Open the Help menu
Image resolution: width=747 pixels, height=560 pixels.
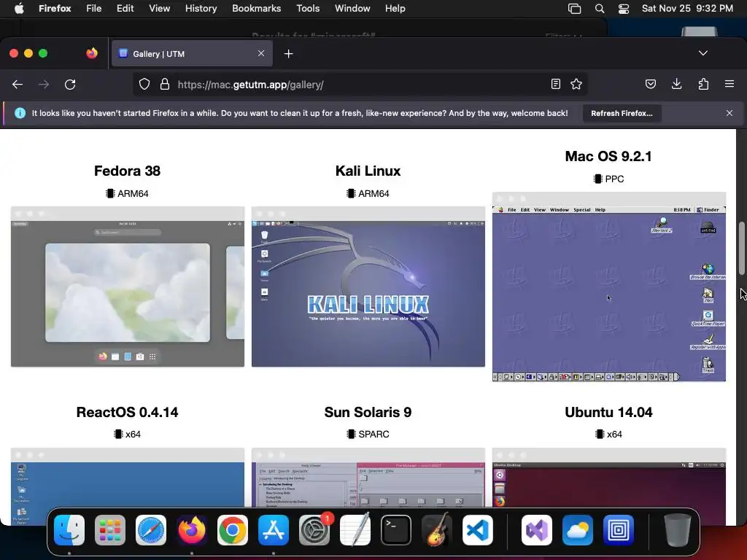pyautogui.click(x=395, y=8)
